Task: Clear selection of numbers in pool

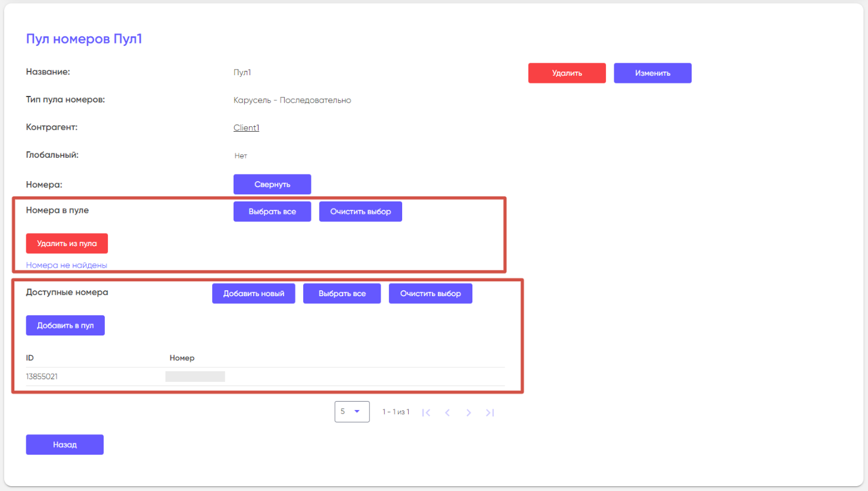Action: [x=360, y=212]
